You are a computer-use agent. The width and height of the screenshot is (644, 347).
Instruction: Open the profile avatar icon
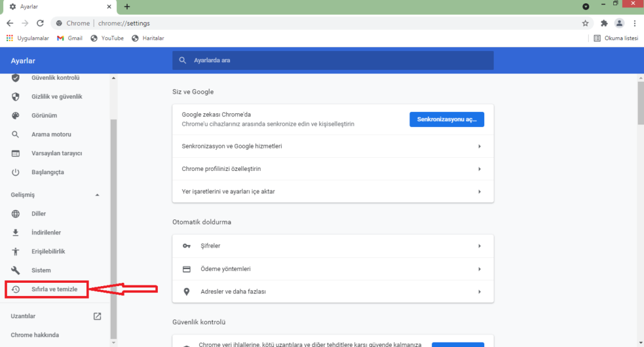(619, 23)
